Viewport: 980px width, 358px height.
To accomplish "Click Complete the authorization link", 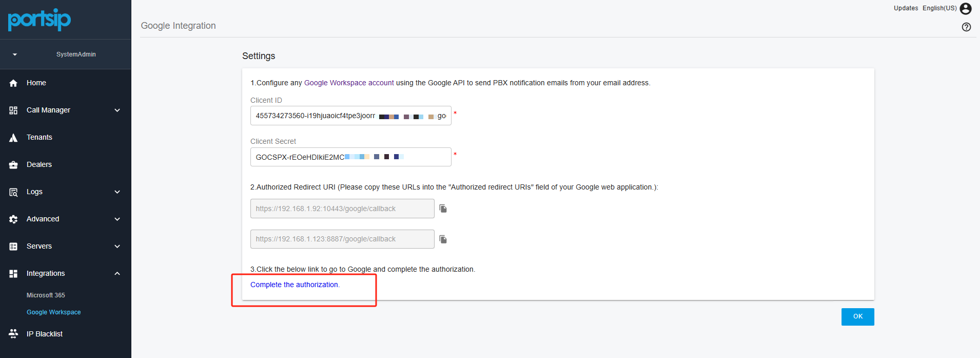I will pyautogui.click(x=295, y=285).
